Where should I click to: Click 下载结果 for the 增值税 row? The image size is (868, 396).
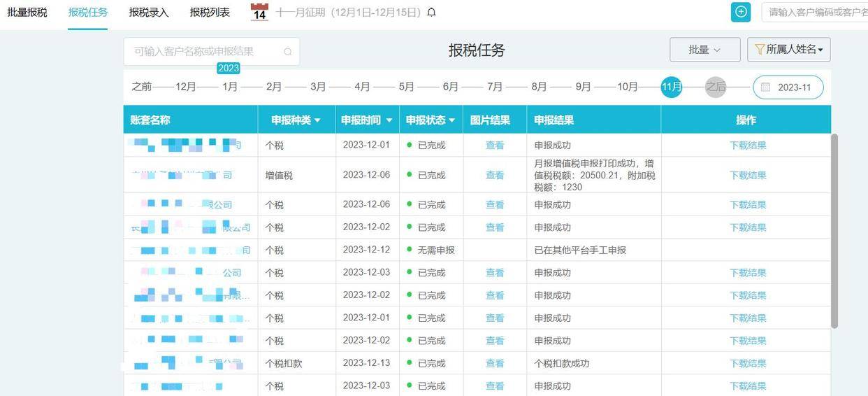click(748, 175)
